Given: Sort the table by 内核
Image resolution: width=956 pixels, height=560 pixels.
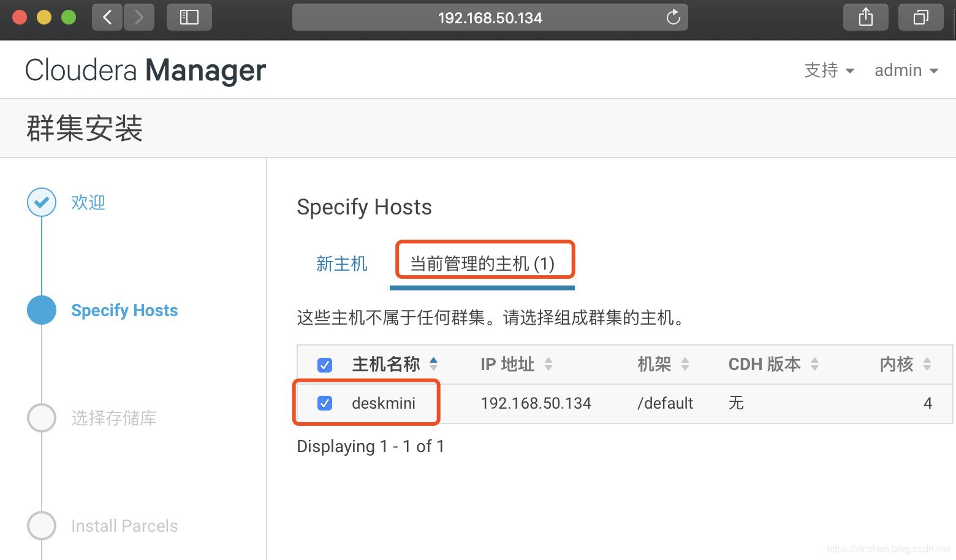Looking at the screenshot, I should [x=905, y=365].
